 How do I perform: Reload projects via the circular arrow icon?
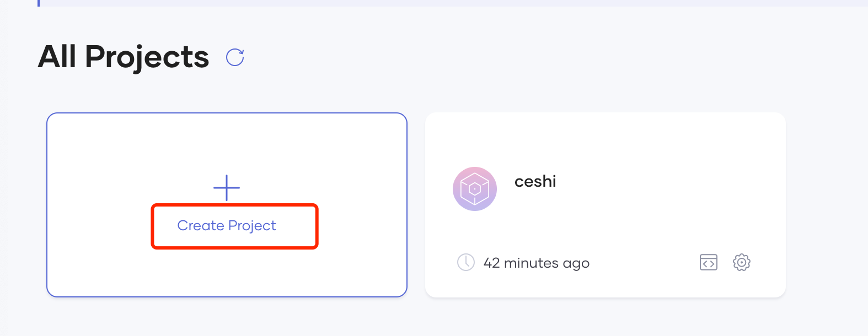tap(235, 57)
